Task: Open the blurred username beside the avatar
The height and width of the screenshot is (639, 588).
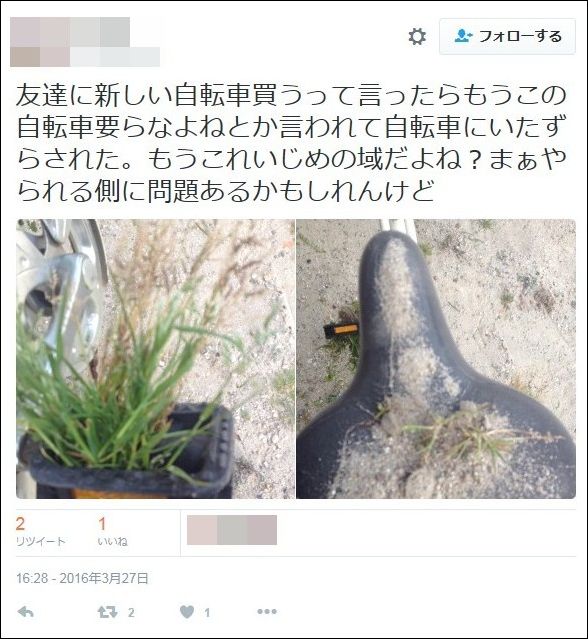Action: (x=115, y=42)
